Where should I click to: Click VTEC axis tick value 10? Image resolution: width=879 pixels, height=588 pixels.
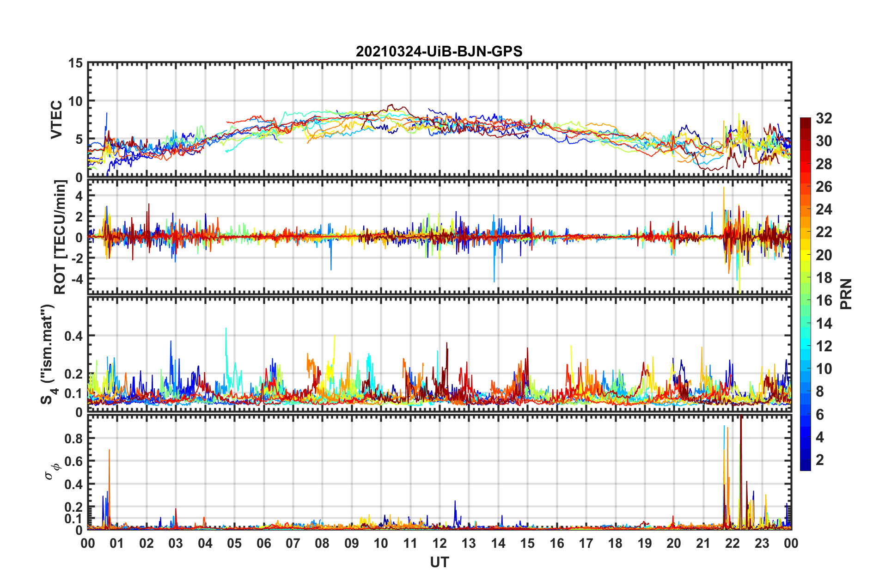pyautogui.click(x=75, y=101)
